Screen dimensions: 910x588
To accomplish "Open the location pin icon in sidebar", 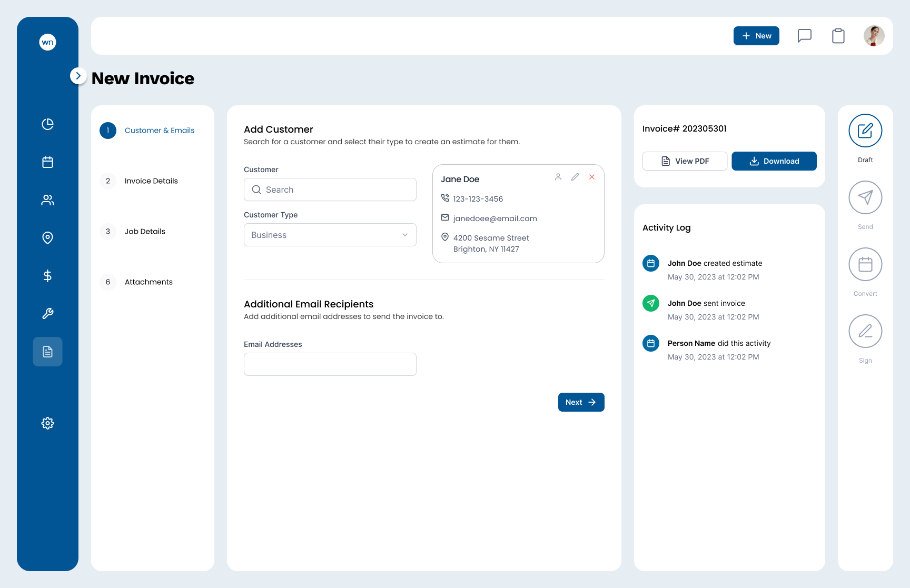I will 47,238.
